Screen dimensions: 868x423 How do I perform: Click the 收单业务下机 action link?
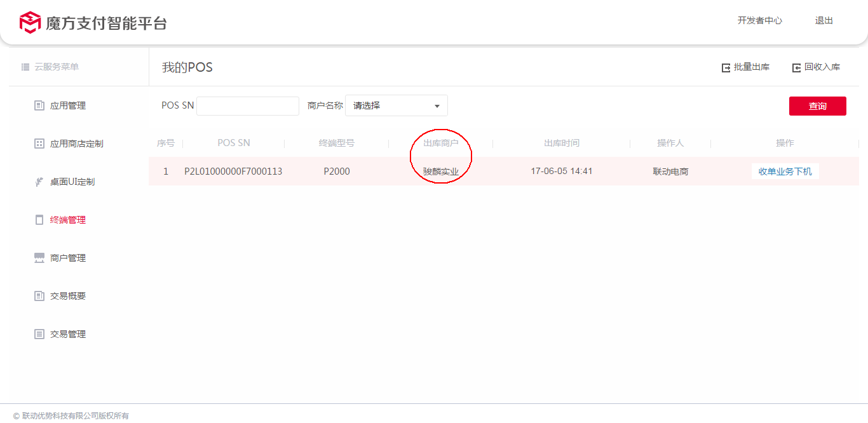pyautogui.click(x=785, y=171)
